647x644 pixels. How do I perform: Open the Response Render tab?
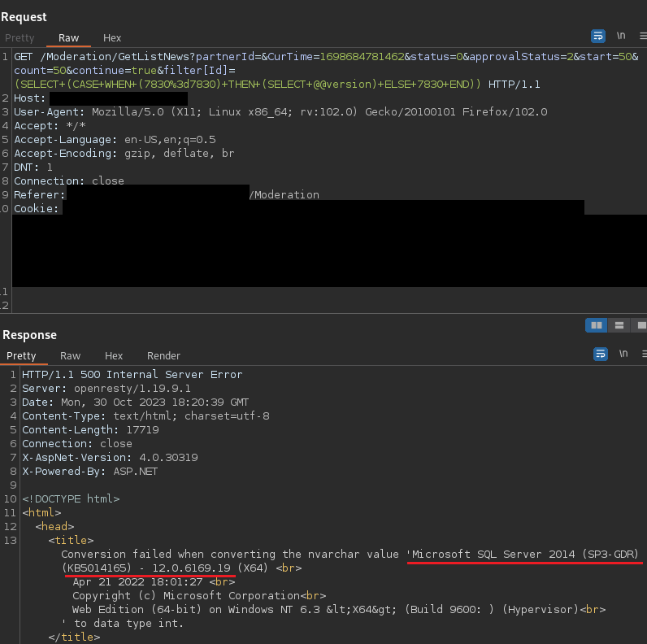pos(163,356)
